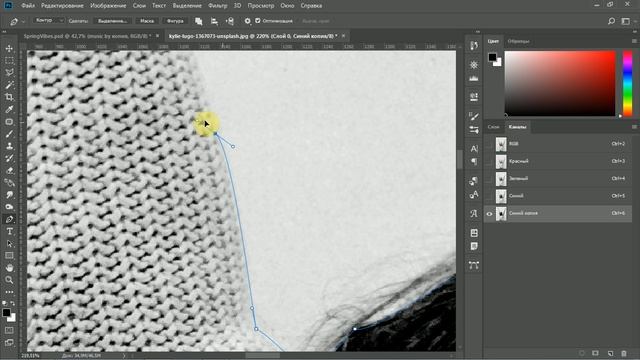The width and height of the screenshot is (640, 360).
Task: Click the path arrangement icon in options bar
Action: [x=230, y=21]
